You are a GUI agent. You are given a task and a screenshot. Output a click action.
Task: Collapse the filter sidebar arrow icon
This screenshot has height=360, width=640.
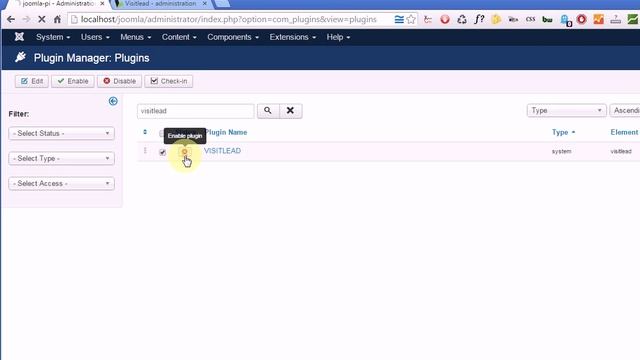[x=113, y=101]
